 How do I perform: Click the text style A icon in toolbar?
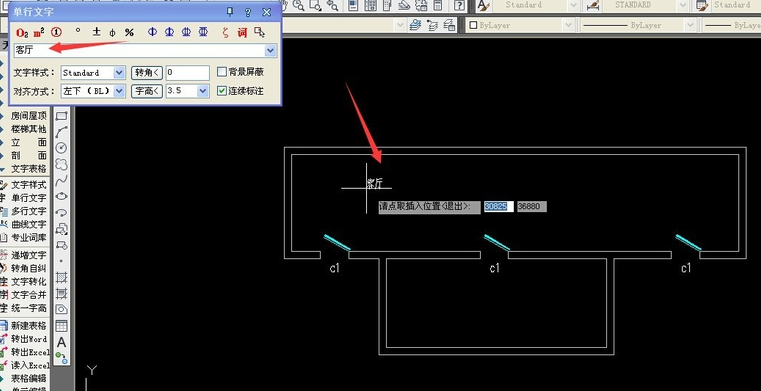click(483, 5)
